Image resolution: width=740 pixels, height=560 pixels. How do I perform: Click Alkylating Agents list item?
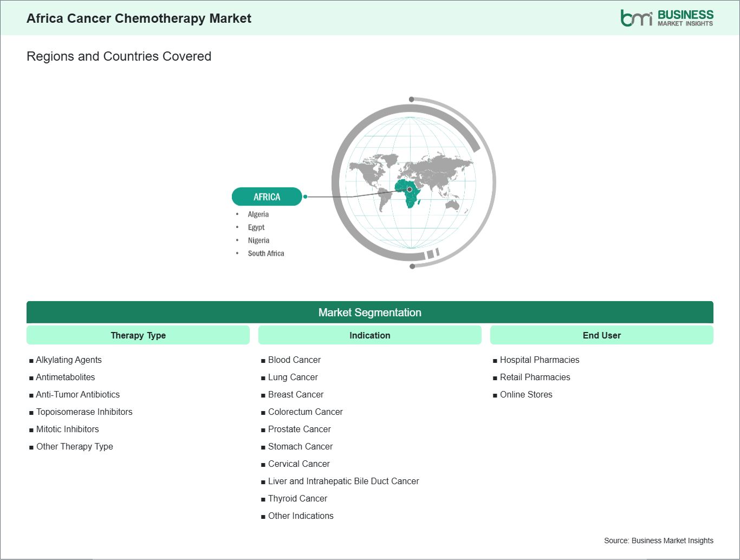69,360
